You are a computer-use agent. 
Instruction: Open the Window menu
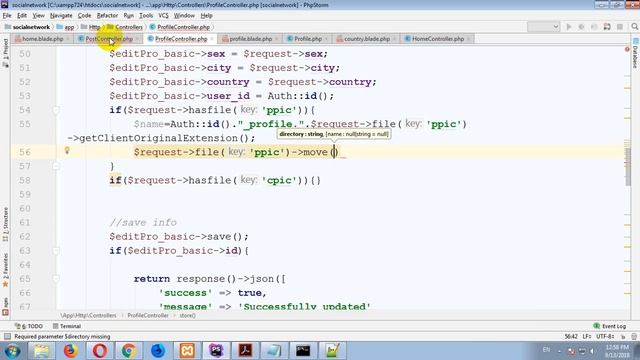[184, 16]
